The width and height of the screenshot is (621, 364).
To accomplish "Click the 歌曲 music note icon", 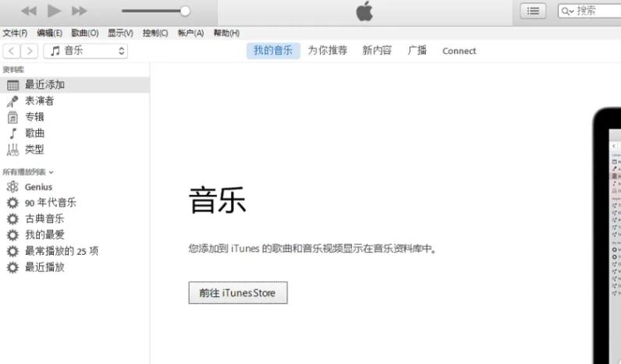I will coord(13,134).
